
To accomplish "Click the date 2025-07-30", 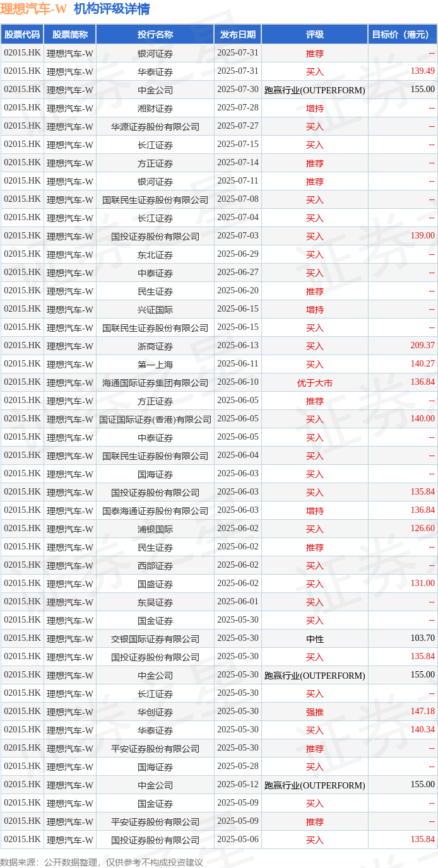I will [238, 90].
